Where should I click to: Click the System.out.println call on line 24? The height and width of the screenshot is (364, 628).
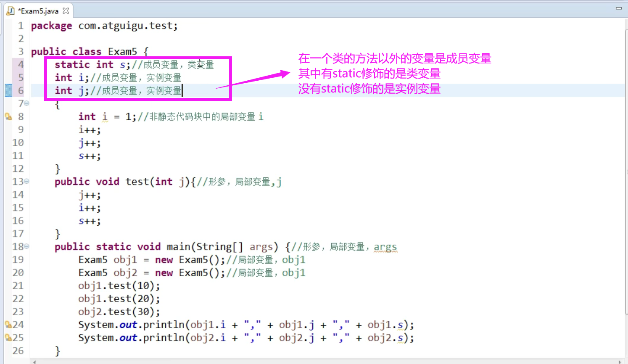point(126,324)
